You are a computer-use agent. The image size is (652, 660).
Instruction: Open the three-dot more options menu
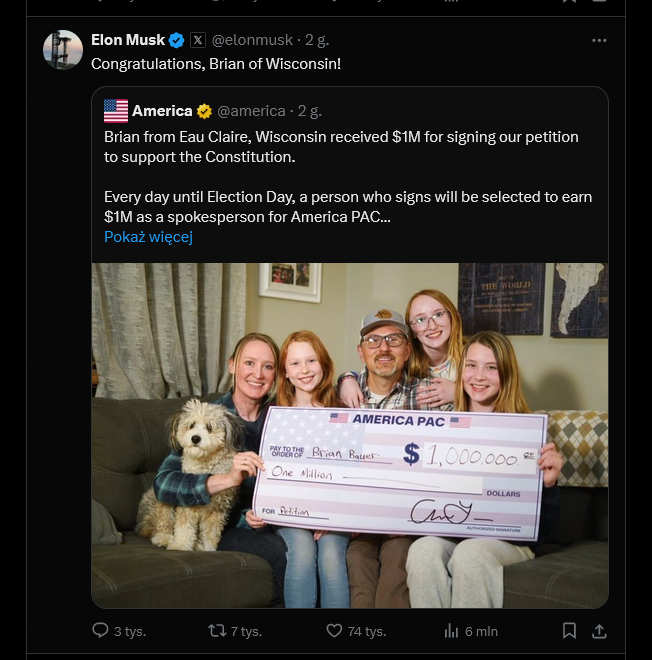tap(599, 40)
